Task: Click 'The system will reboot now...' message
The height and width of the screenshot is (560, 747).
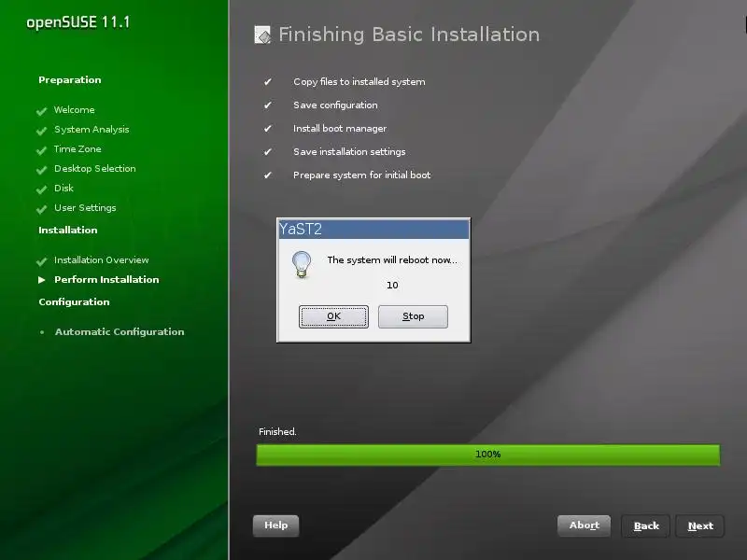Action: (392, 260)
